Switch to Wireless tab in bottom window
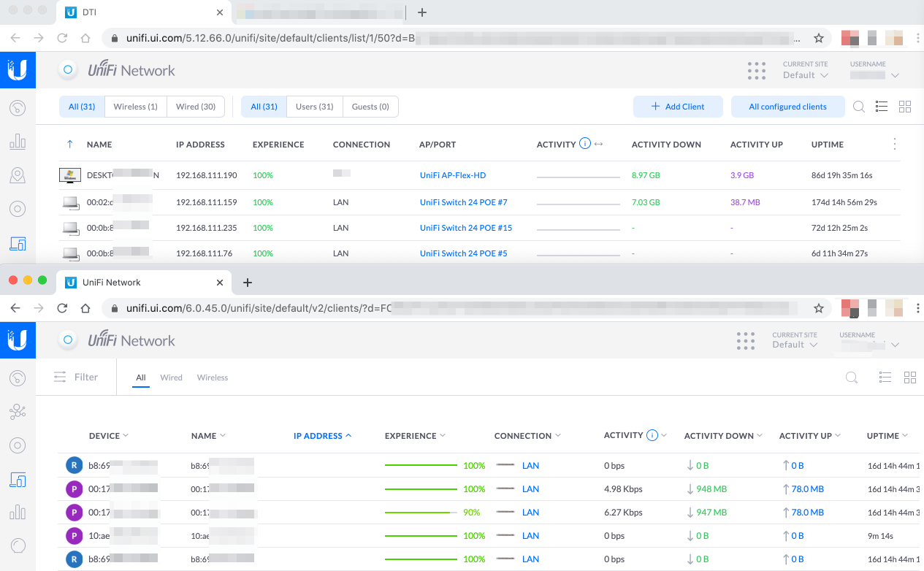 [x=213, y=378]
